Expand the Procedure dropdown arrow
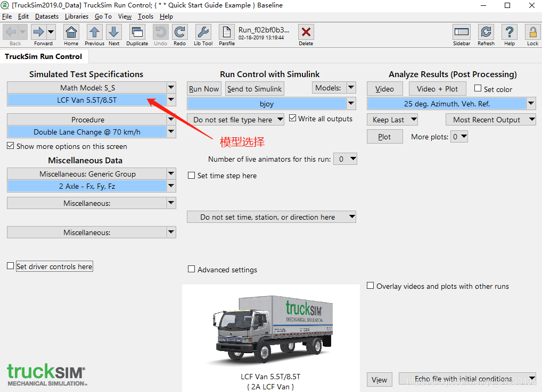 click(x=171, y=120)
